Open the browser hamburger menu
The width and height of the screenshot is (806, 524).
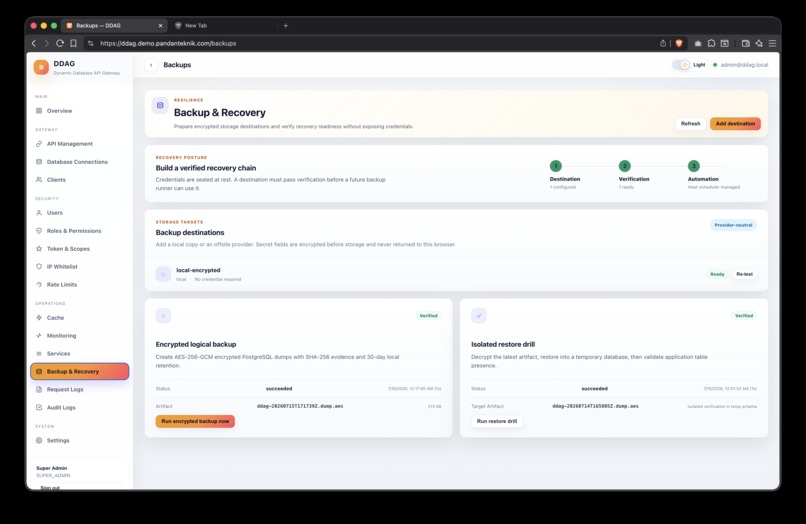click(x=772, y=44)
